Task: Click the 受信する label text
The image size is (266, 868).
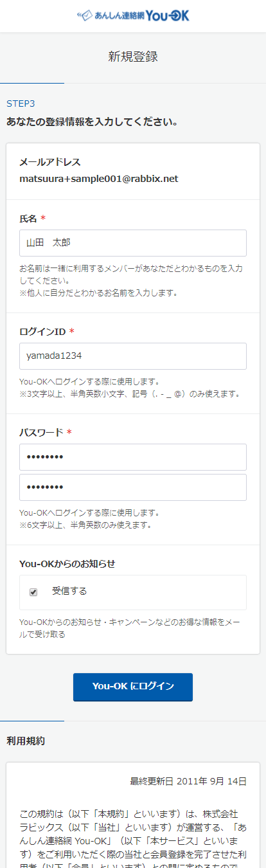Action: click(x=69, y=591)
